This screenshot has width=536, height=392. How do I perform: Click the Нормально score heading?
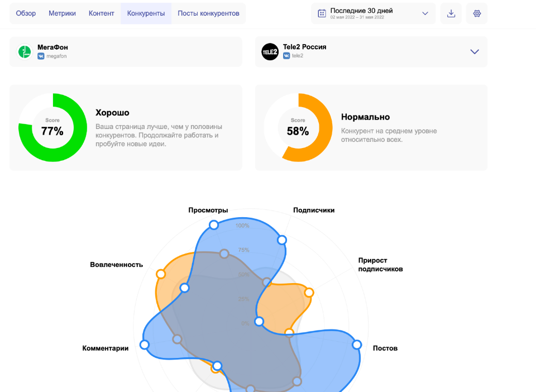pos(365,117)
